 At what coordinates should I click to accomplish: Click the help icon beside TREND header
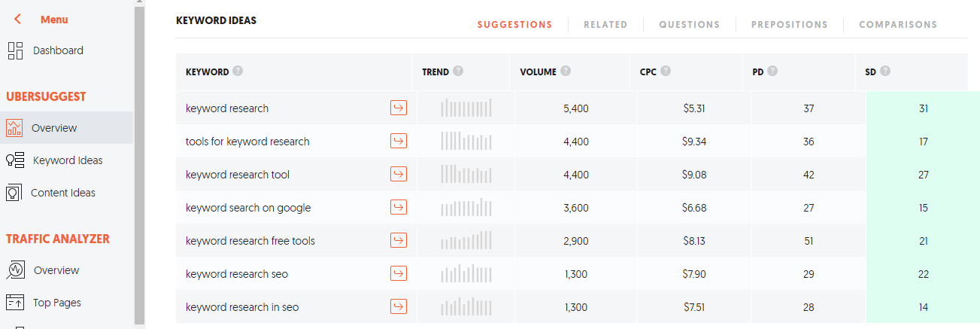[458, 72]
